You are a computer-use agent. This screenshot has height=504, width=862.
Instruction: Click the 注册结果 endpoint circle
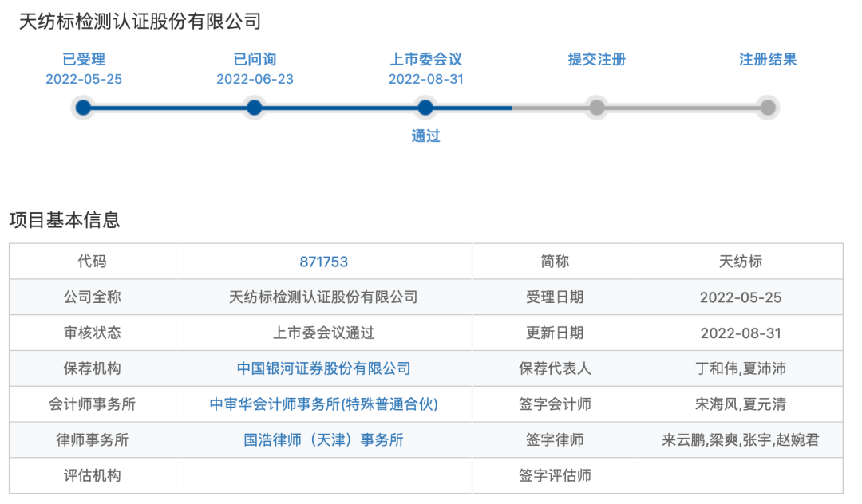tap(767, 108)
